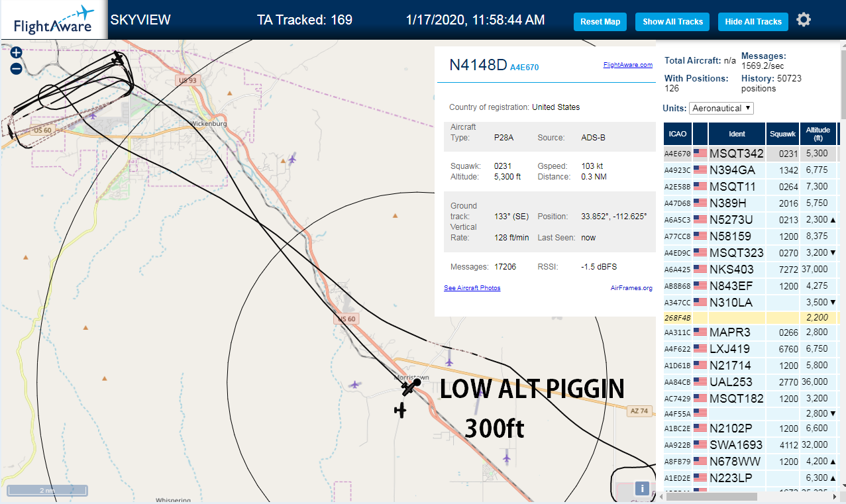Select the N223LP aircraft row
Image resolution: width=846 pixels, height=504 pixels.
click(751, 478)
